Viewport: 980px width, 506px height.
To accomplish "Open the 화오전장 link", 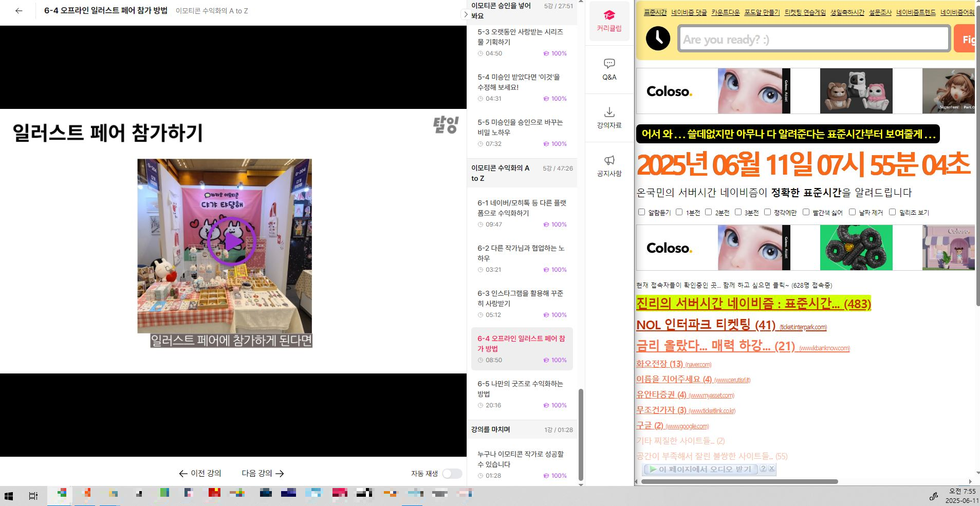I will coord(674,364).
